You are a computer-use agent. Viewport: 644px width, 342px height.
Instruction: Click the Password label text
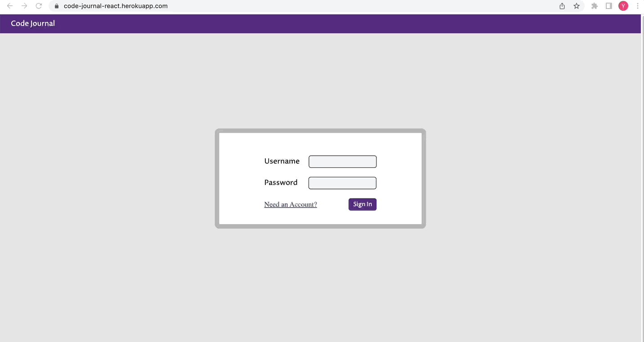(x=281, y=182)
